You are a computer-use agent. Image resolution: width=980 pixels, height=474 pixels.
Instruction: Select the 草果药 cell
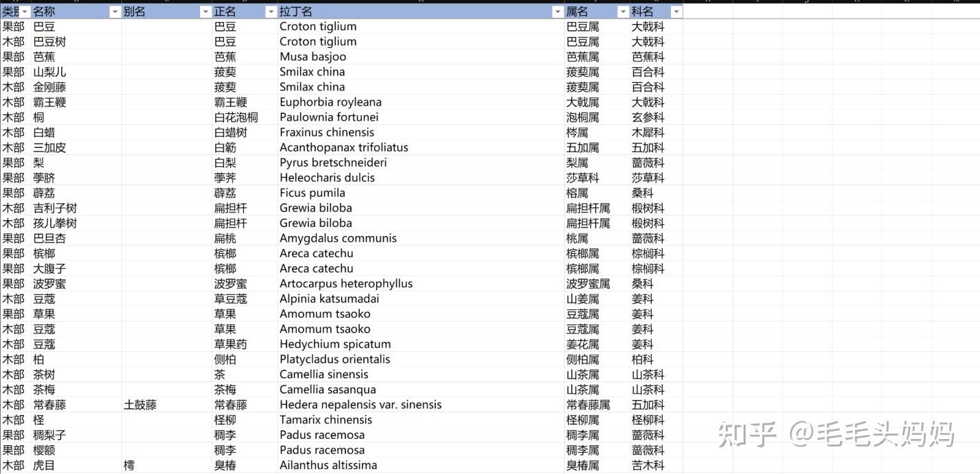[x=245, y=344]
